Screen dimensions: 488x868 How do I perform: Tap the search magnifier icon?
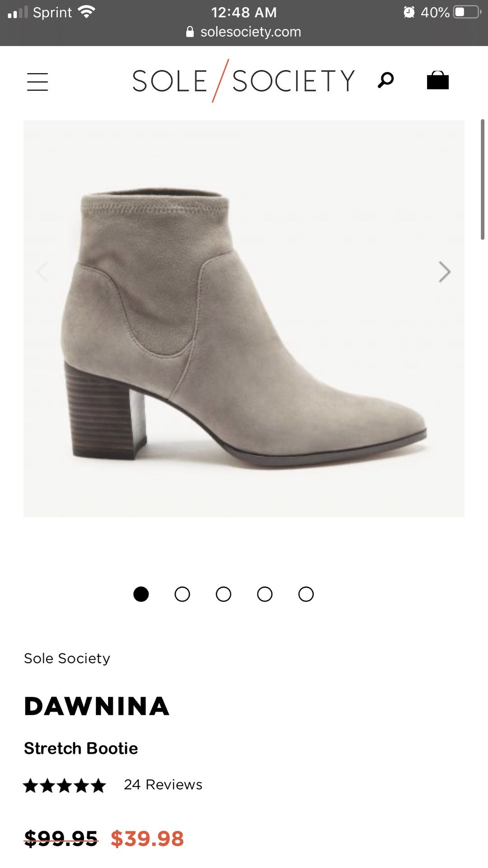coord(386,80)
